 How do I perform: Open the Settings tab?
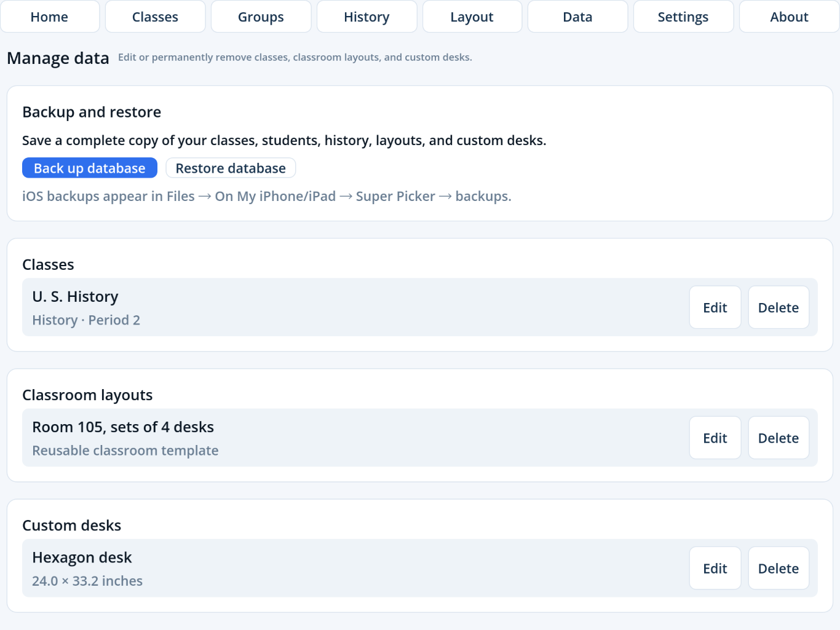(683, 17)
